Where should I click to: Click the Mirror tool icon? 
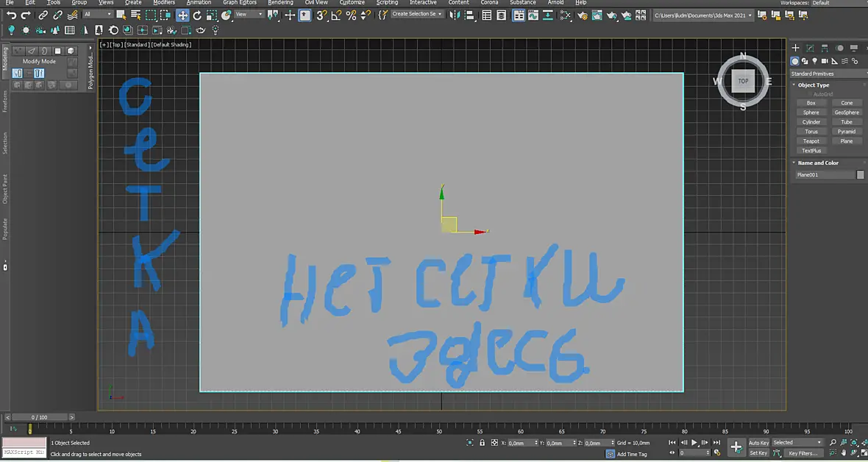(x=455, y=15)
